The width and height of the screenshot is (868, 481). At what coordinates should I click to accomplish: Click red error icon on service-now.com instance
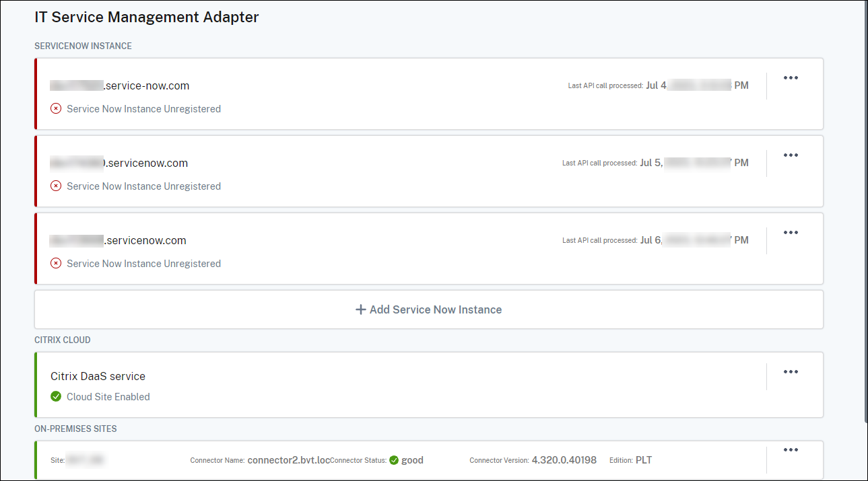click(x=56, y=108)
